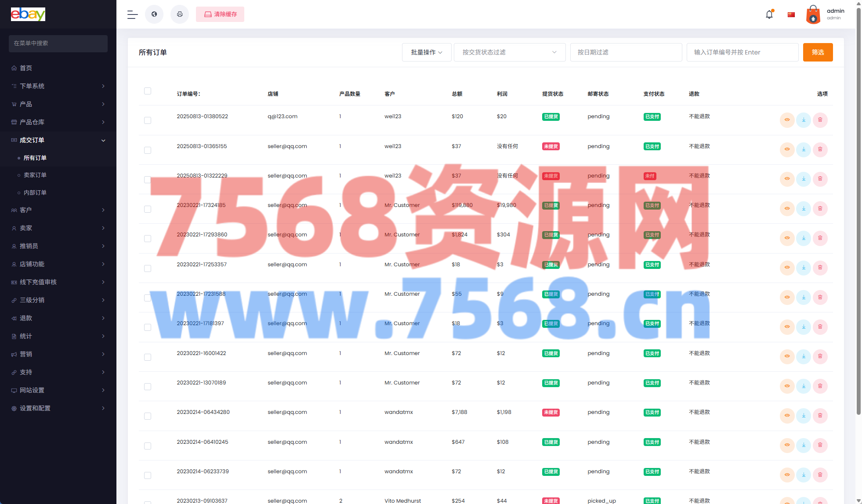Tick checkbox for order 20230221-13070189
The width and height of the screenshot is (862, 504).
click(148, 387)
